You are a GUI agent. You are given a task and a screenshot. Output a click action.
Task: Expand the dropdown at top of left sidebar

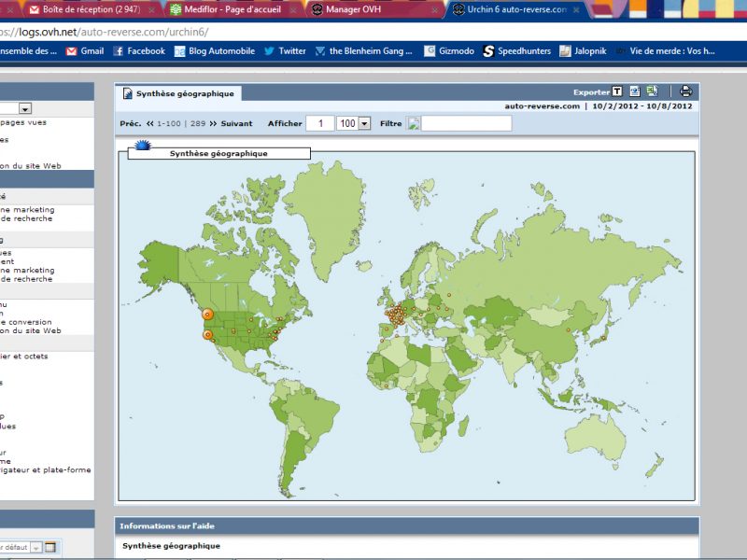pyautogui.click(x=25, y=108)
